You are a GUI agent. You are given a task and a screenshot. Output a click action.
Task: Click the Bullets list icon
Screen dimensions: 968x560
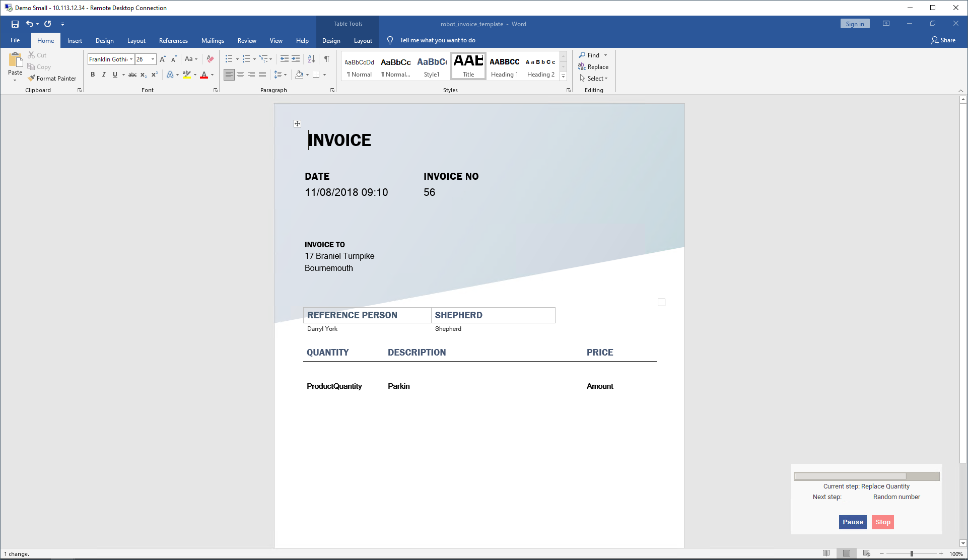229,59
